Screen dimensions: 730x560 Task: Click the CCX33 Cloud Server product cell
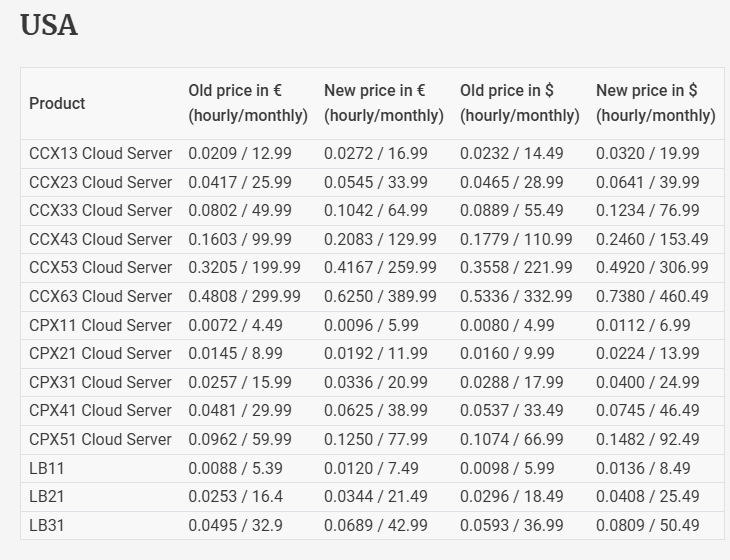(x=100, y=211)
